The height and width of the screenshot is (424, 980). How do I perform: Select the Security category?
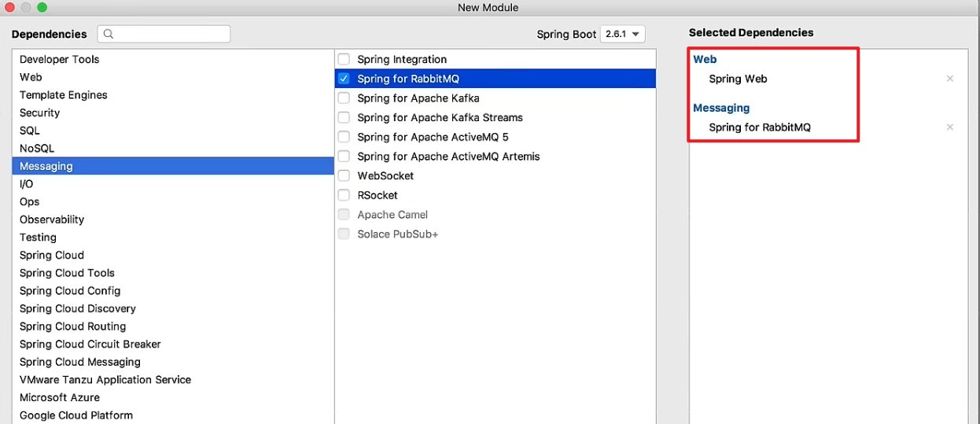point(39,112)
